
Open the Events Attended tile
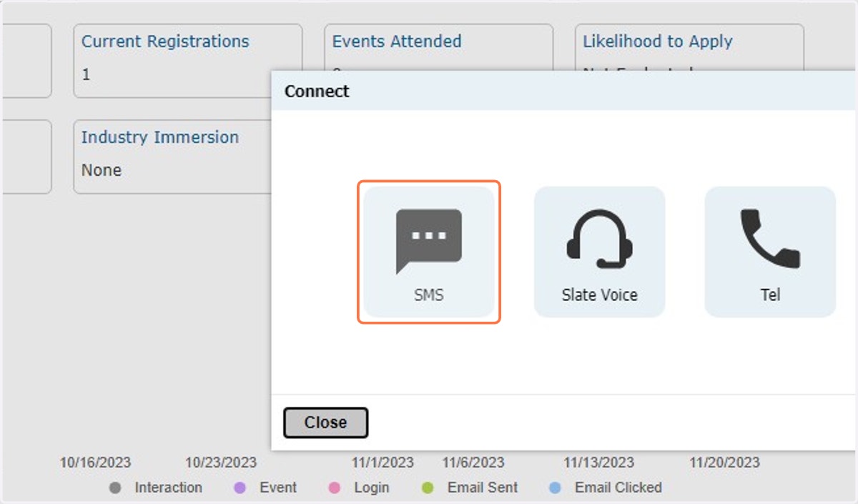coord(438,47)
